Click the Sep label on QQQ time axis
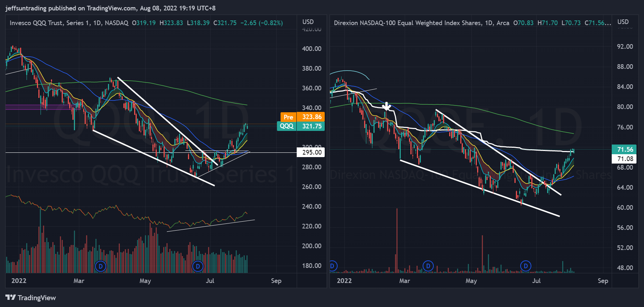The image size is (644, 307). click(276, 281)
